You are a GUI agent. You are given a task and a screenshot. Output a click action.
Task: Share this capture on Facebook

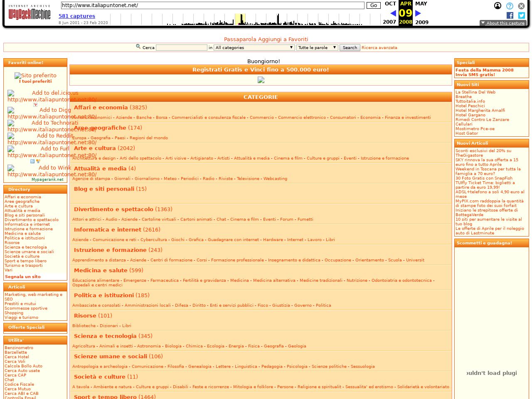(x=510, y=15)
